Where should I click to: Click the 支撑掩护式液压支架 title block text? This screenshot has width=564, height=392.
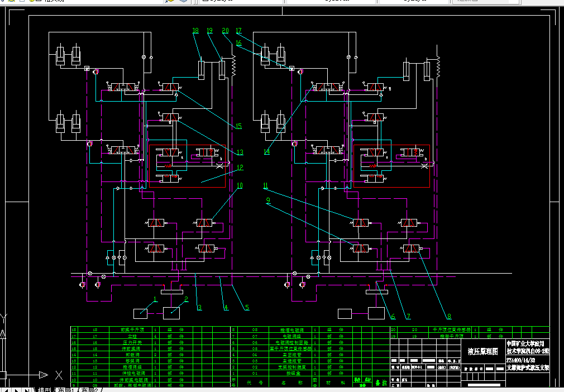528,367
